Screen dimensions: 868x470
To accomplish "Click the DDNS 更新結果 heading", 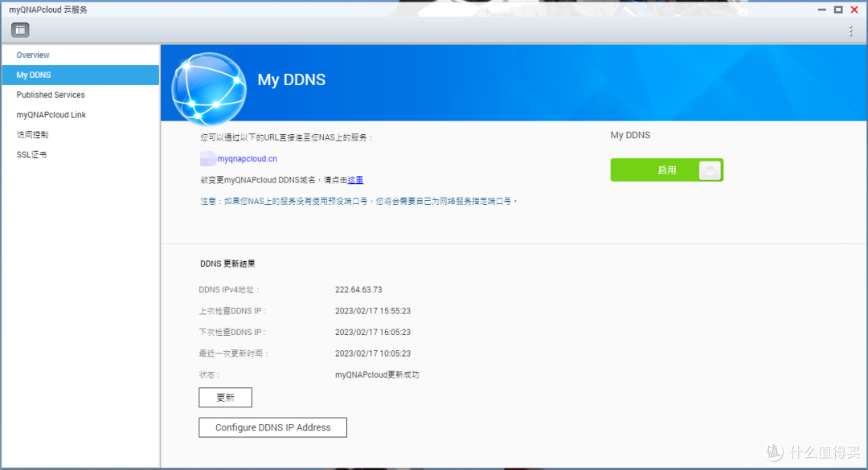I will (227, 264).
